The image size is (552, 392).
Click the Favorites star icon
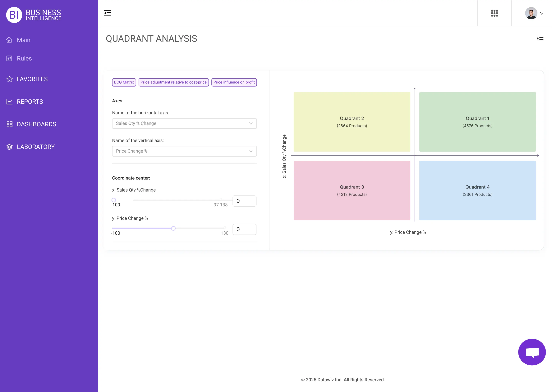(x=9, y=79)
